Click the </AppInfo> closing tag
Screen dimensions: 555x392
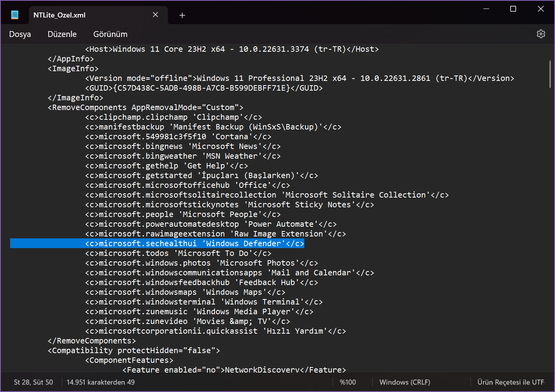(x=71, y=59)
